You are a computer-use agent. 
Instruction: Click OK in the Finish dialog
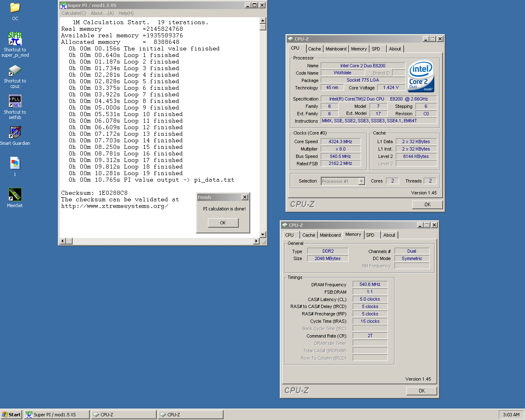223,223
